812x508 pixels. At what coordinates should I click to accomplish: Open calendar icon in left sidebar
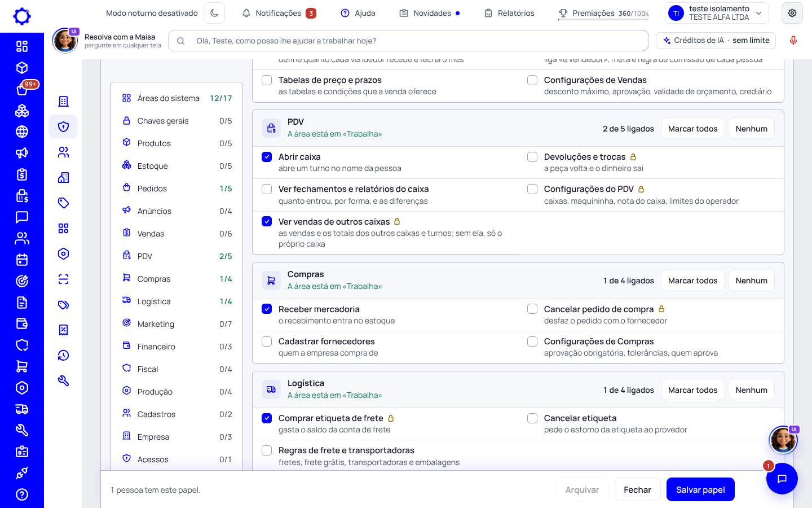coord(22,260)
